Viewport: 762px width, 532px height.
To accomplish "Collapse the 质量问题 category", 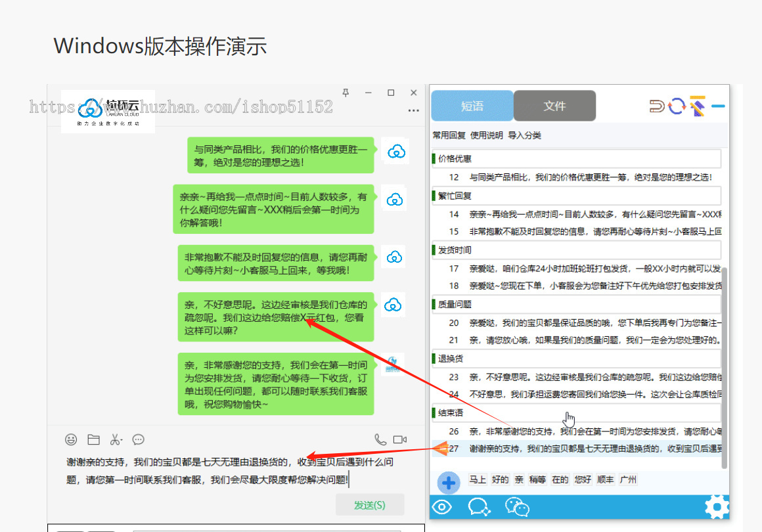I will (576, 304).
